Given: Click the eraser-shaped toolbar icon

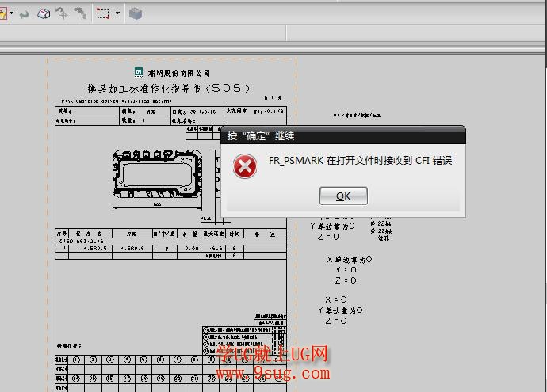Looking at the screenshot, I should pos(44,13).
